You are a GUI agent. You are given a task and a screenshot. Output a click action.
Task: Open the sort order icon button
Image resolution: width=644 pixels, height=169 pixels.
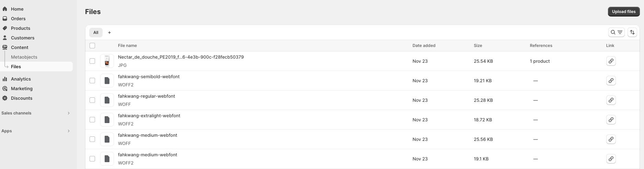click(x=632, y=32)
